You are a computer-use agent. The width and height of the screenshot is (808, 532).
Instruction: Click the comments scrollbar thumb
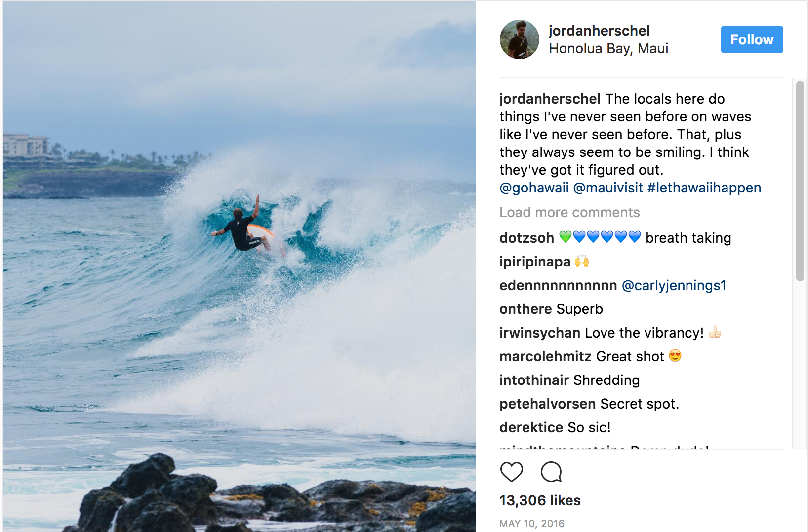click(x=800, y=181)
